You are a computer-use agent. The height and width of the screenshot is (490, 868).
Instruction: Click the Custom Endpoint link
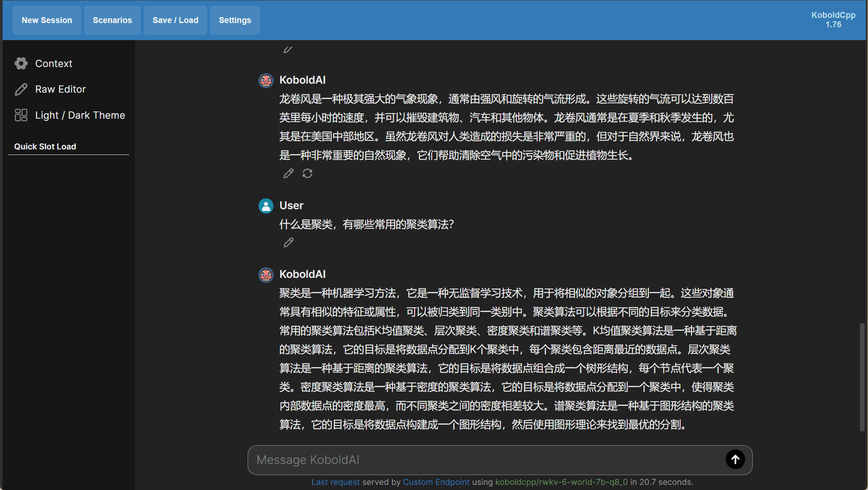(436, 482)
